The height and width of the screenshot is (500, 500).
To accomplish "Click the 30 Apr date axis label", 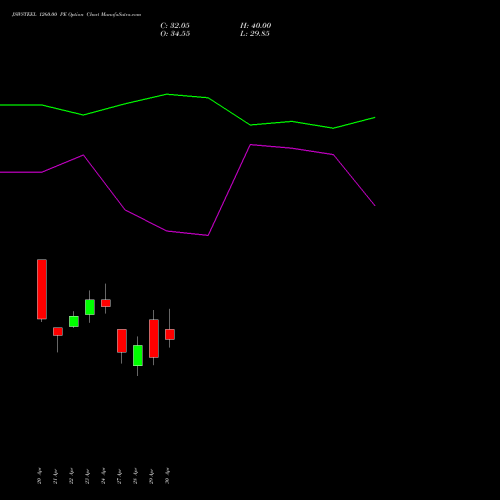I will (167, 476).
